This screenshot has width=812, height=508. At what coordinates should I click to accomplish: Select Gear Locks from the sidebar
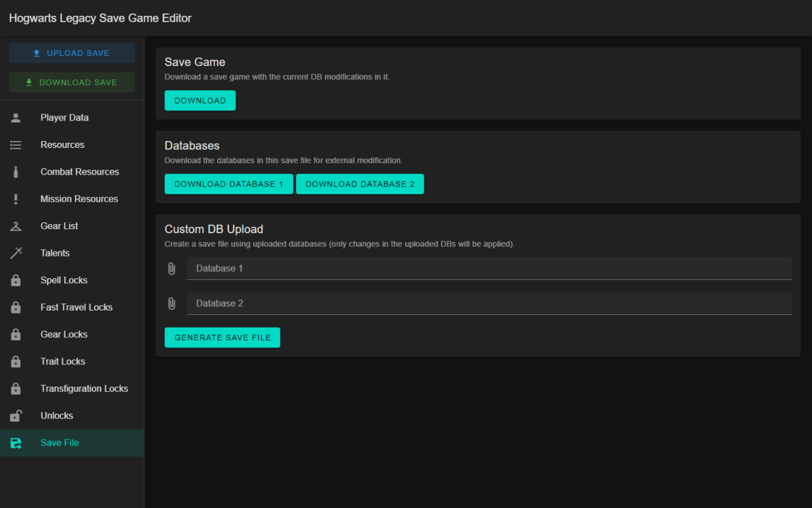[64, 335]
